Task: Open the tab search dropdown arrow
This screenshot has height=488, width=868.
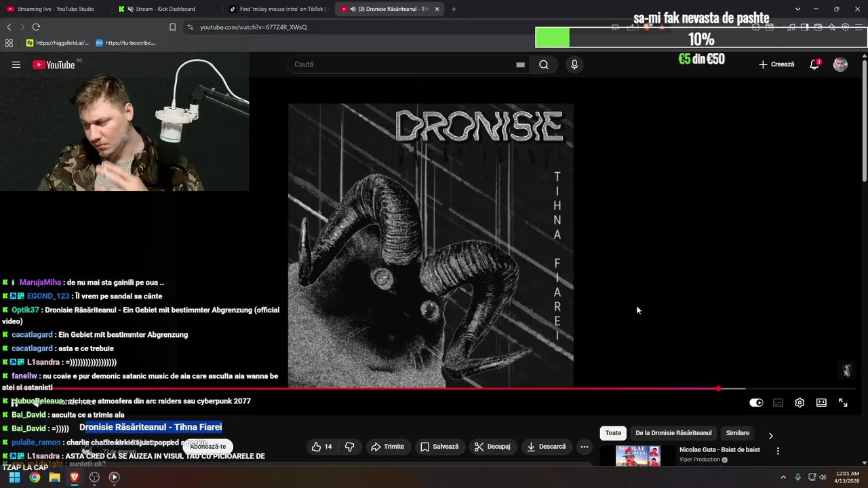Action: (x=797, y=9)
